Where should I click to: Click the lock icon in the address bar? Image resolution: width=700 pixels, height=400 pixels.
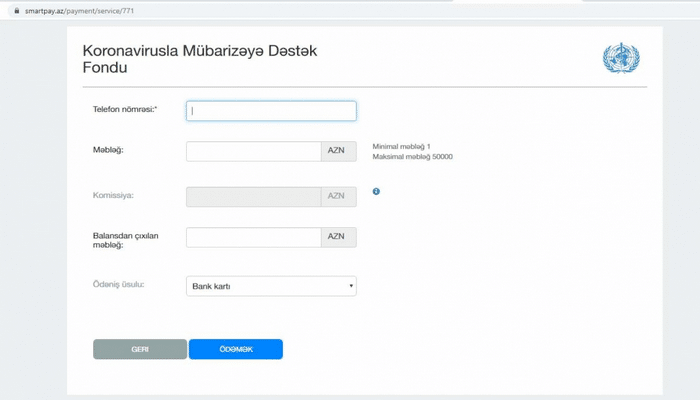point(17,10)
